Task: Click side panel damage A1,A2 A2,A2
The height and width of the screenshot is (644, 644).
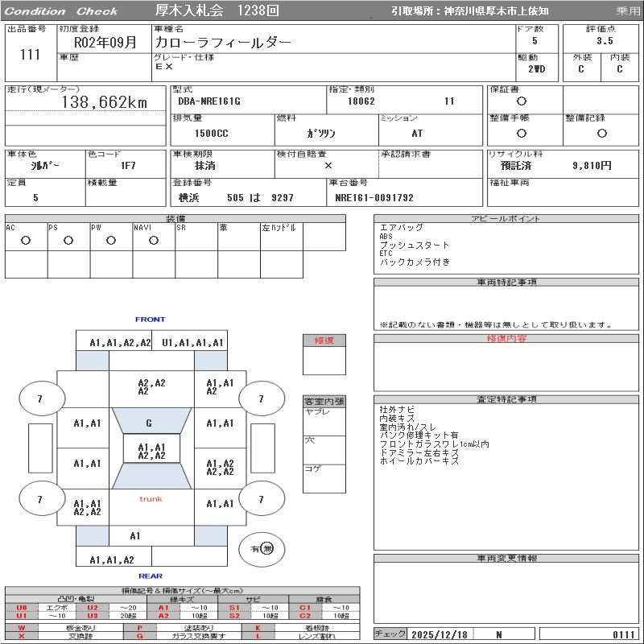Action: tap(220, 468)
